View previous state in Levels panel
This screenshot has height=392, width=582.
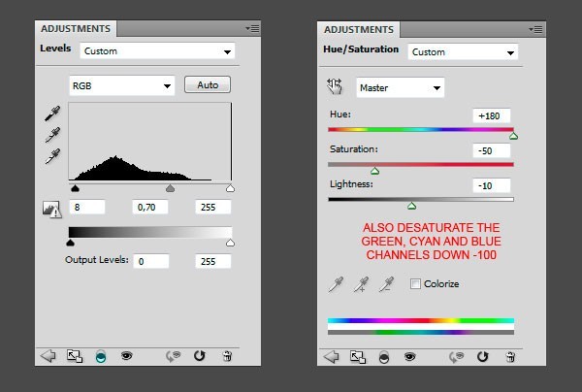[x=173, y=356]
